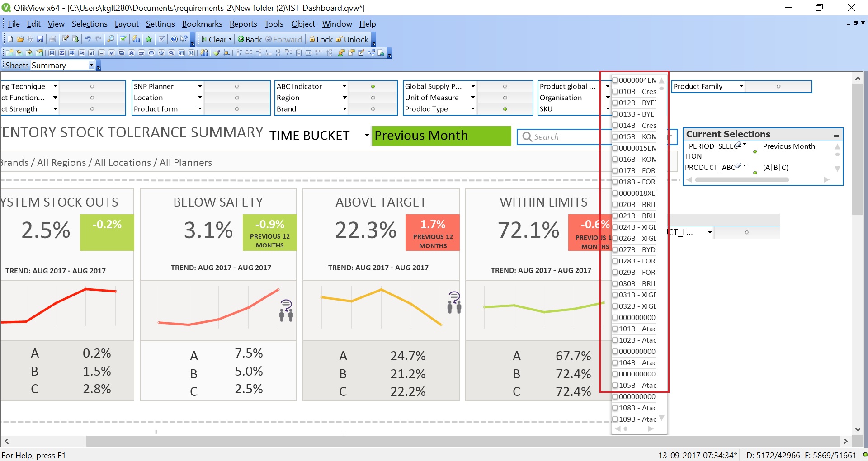Click the Back button
868x461 pixels.
[250, 39]
